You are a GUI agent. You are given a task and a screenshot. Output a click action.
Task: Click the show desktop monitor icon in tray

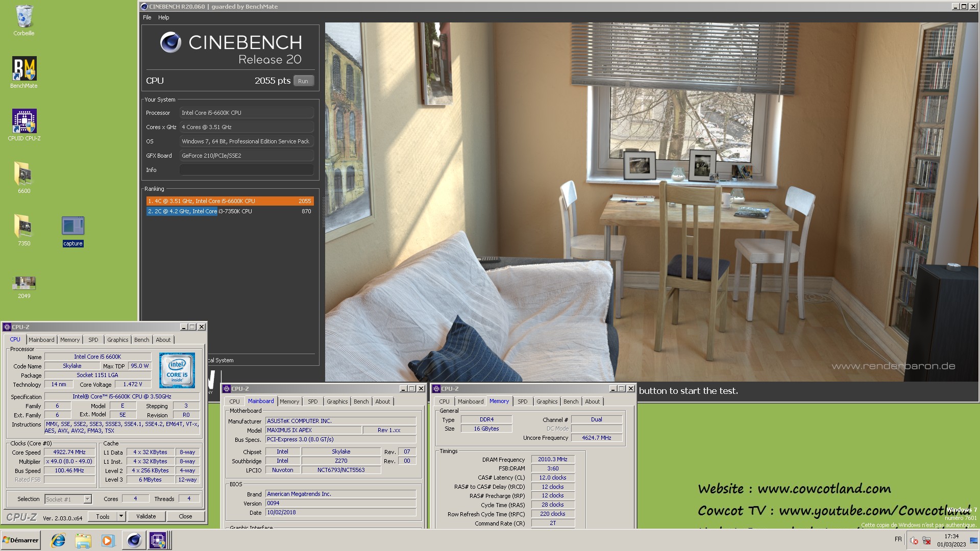(x=974, y=541)
